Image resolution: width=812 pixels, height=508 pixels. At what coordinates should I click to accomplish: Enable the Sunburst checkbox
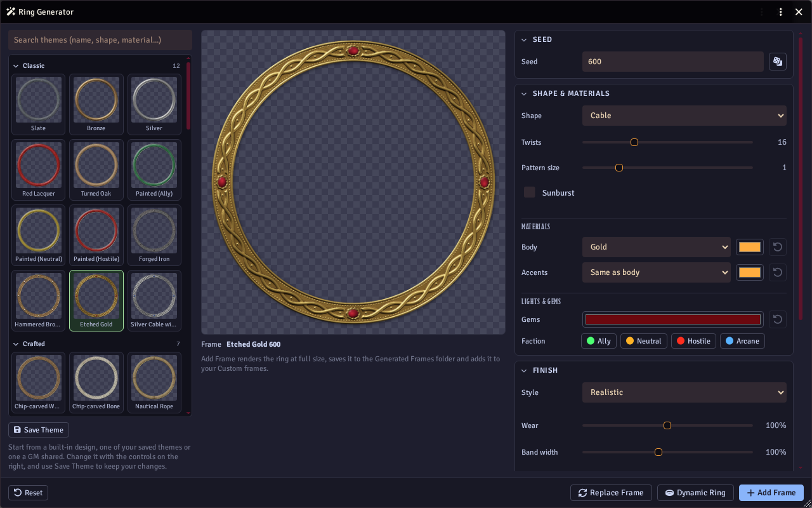[x=530, y=192]
